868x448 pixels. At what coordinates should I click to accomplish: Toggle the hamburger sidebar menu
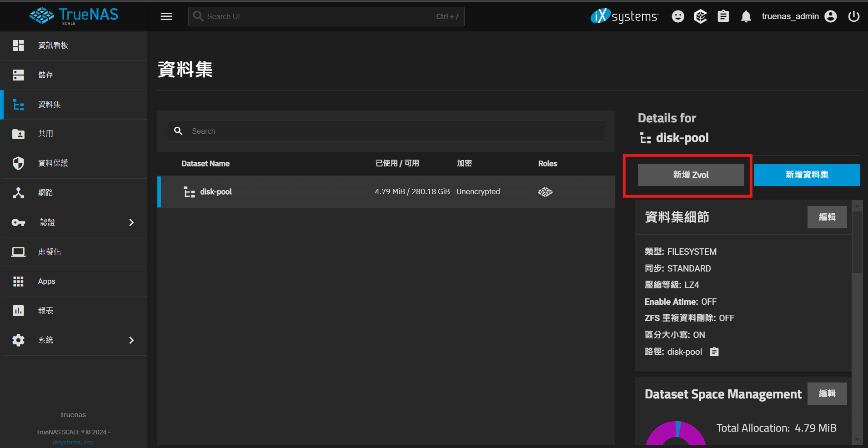coord(166,16)
